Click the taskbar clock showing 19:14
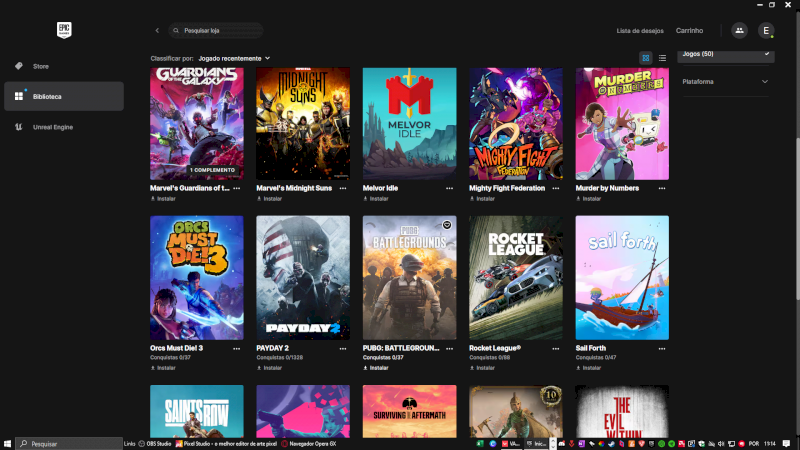Viewport: 800px width, 450px height. click(x=770, y=444)
